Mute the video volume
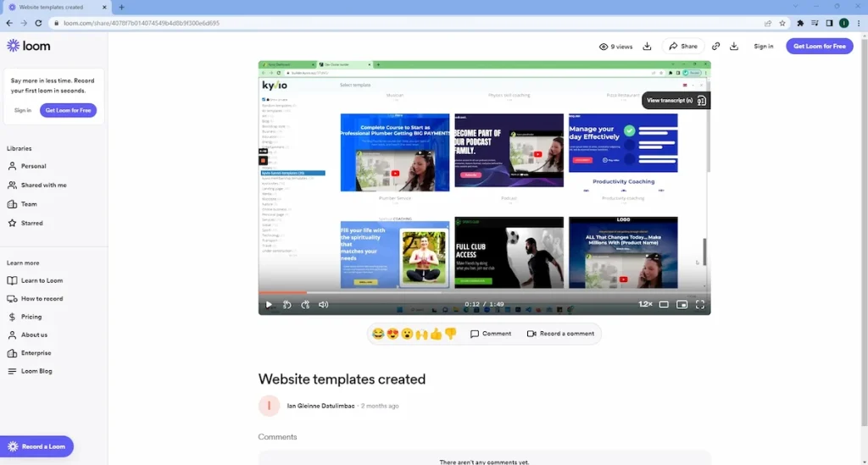 323,304
